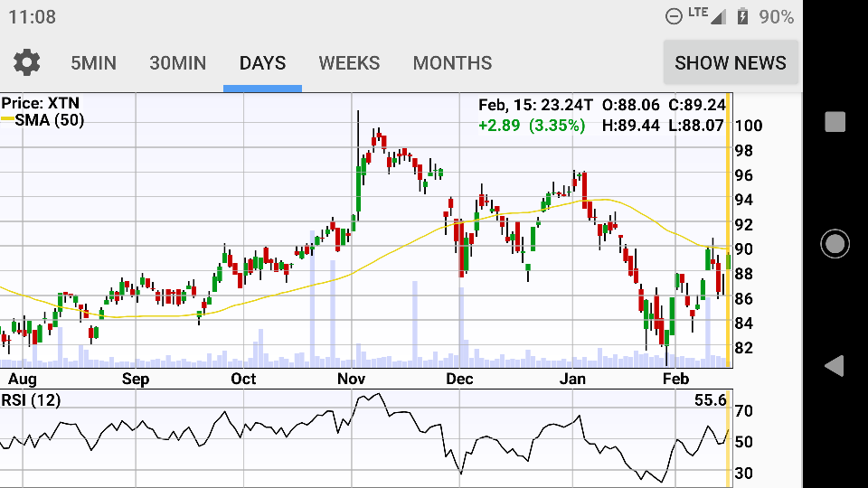This screenshot has height=488, width=868.
Task: Switch to 30MIN chart interval
Action: [x=178, y=63]
